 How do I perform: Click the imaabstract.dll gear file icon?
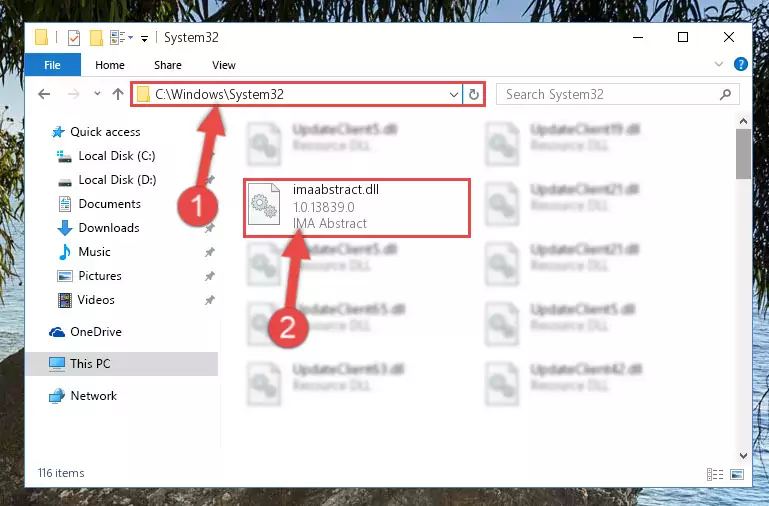click(263, 204)
